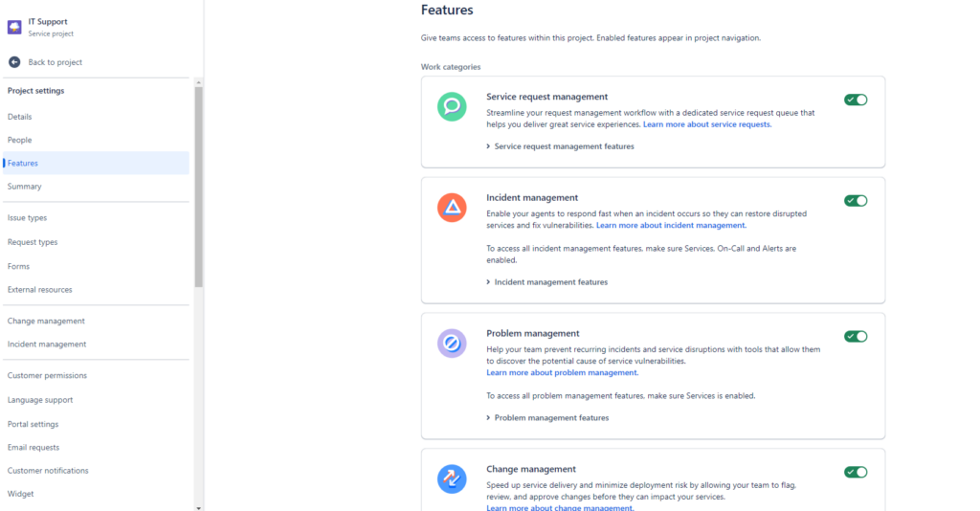
Task: Click the Project settings heading
Action: [35, 91]
